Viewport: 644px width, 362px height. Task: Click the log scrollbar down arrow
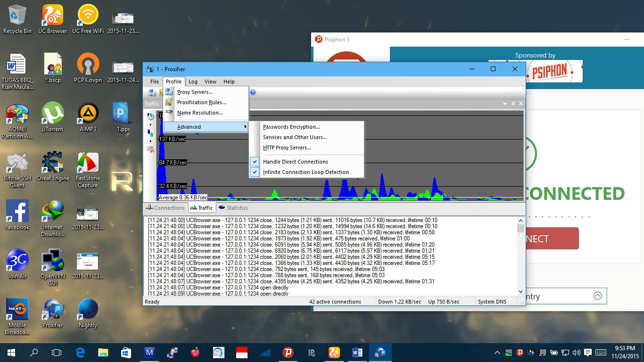[x=520, y=292]
